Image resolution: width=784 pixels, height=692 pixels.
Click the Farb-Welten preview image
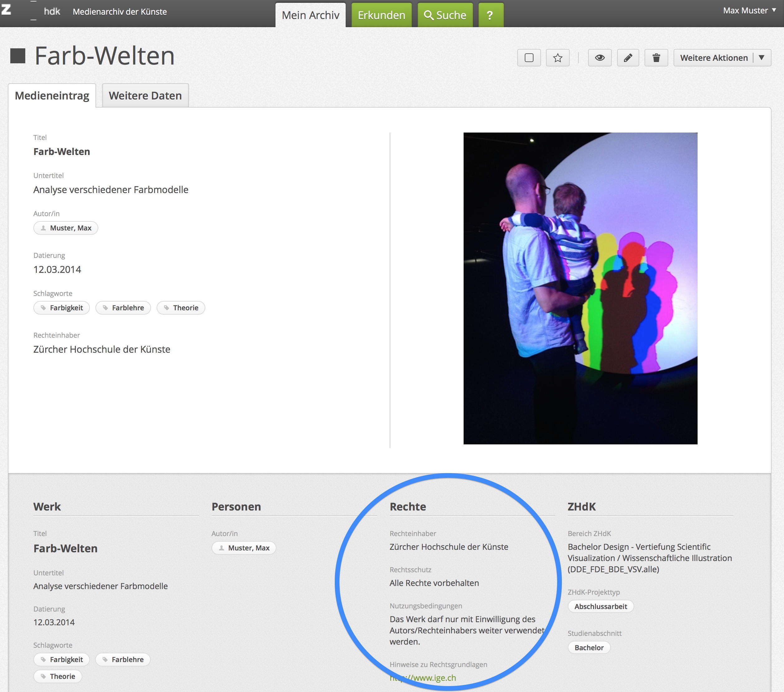(x=580, y=288)
